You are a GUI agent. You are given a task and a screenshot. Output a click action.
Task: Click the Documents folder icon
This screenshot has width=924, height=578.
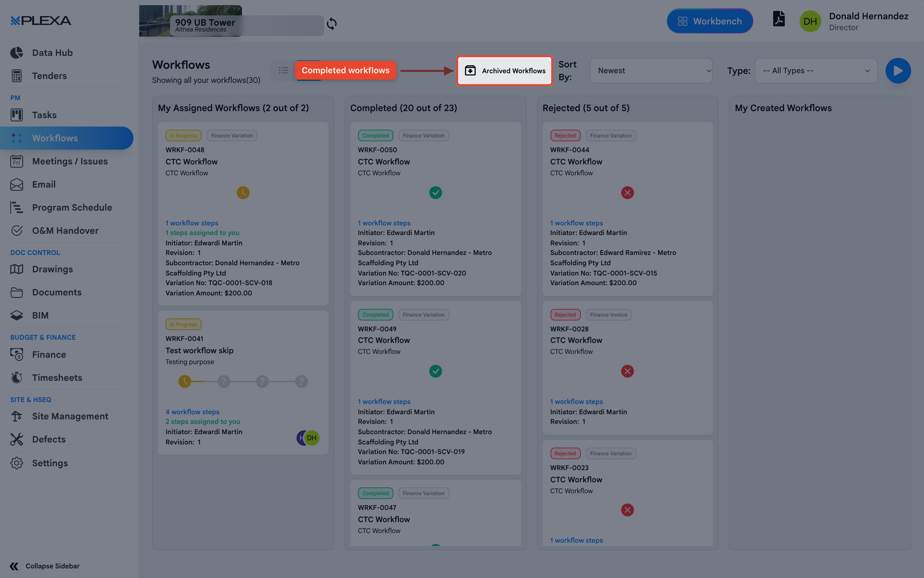click(16, 293)
